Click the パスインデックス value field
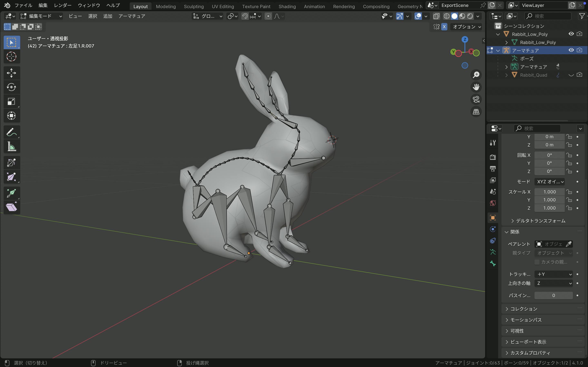This screenshot has height=367, width=588. pyautogui.click(x=553, y=295)
